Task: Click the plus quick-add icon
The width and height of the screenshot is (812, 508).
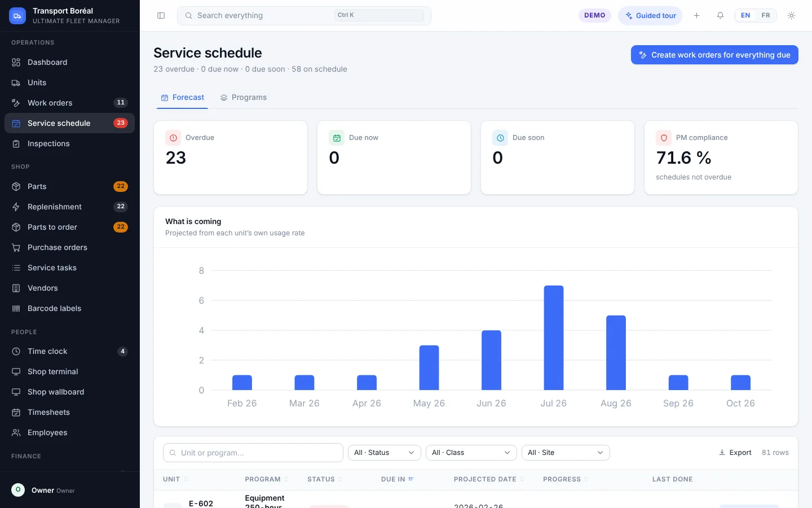Action: 696,16
